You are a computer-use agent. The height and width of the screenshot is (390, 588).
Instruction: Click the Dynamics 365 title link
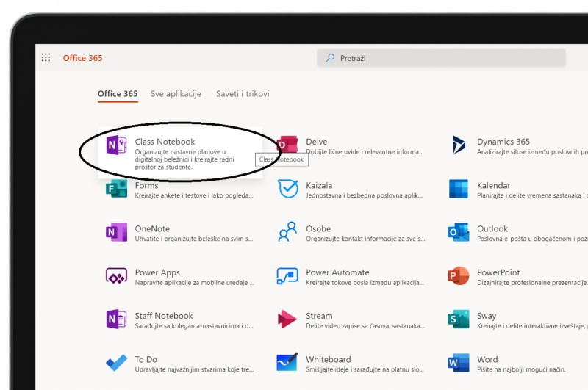(x=503, y=142)
